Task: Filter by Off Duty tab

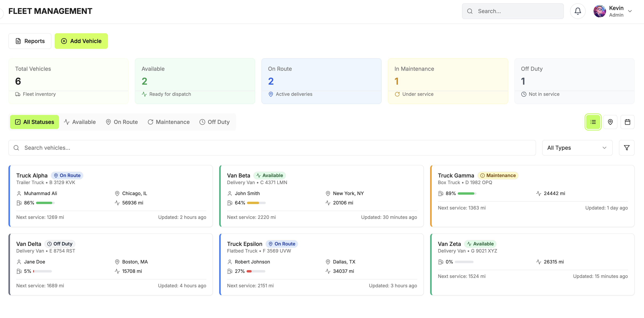Action: pos(214,122)
